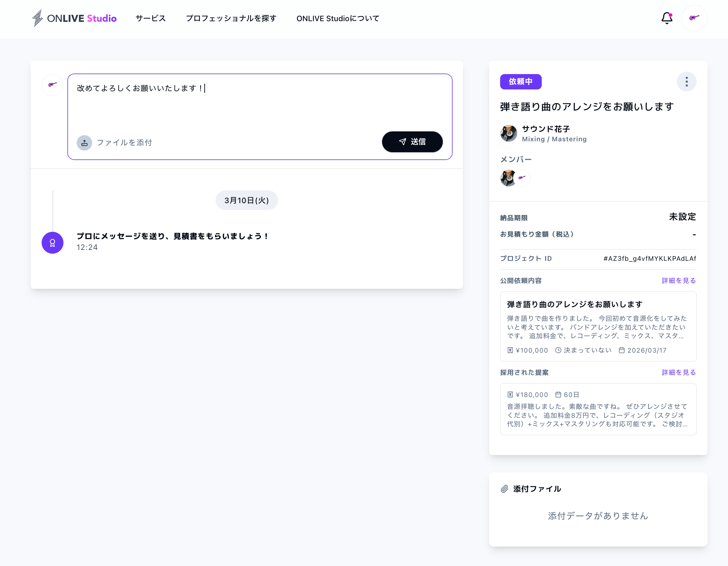Click the file upload icon
728x566 pixels.
[x=84, y=143]
